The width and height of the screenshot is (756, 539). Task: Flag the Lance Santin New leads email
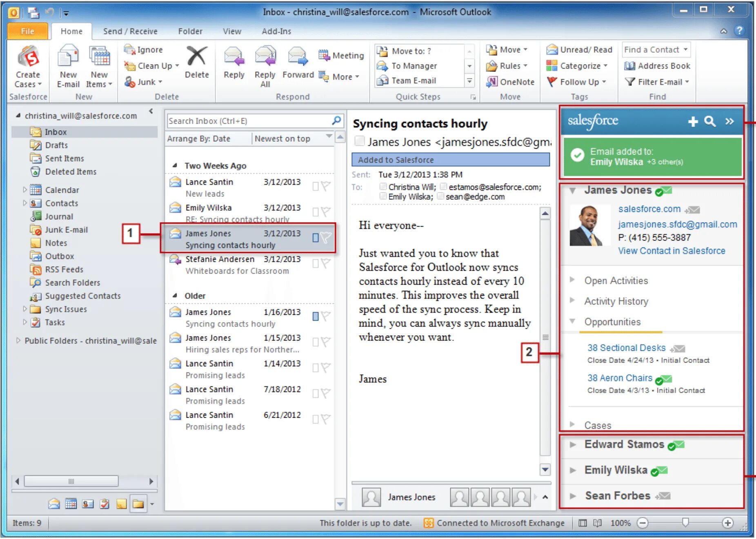(325, 186)
